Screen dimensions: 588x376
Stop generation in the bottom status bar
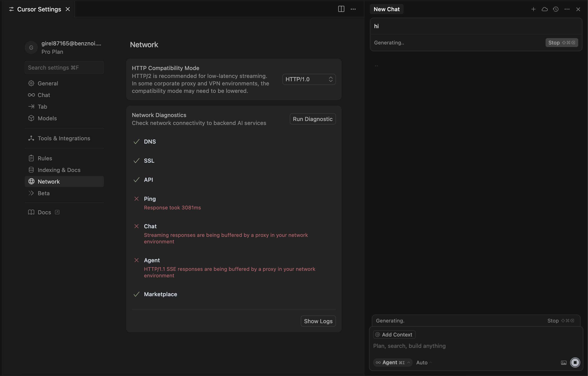point(561,321)
